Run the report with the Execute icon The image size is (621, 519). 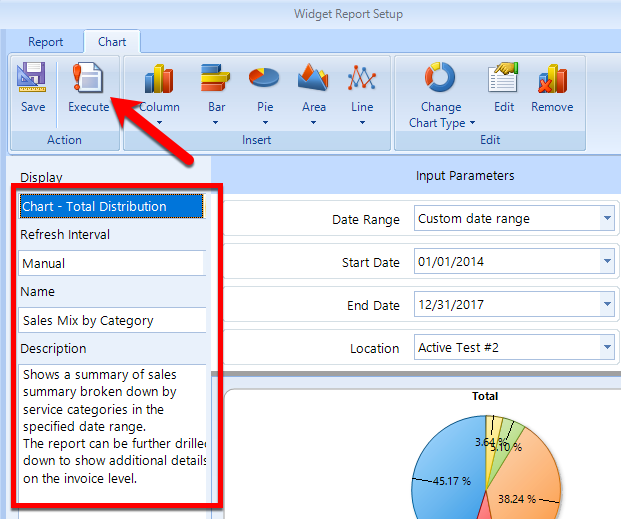tap(88, 88)
